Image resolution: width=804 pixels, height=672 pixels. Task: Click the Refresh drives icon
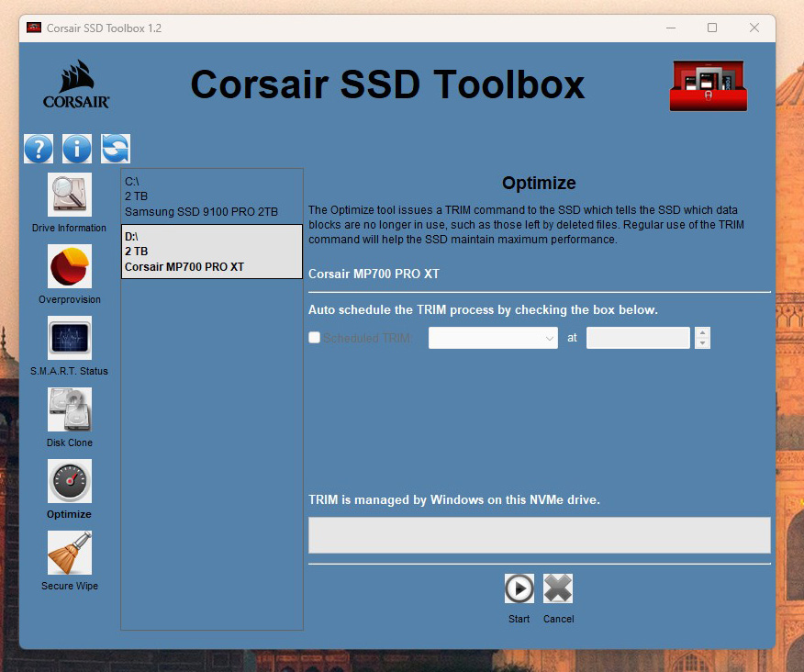(116, 149)
